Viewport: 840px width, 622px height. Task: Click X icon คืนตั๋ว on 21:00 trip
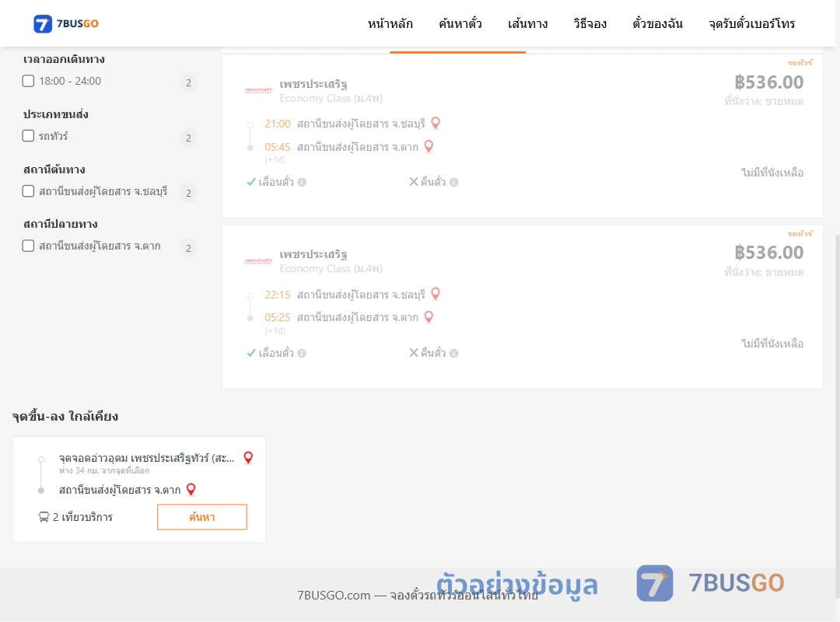(x=414, y=182)
